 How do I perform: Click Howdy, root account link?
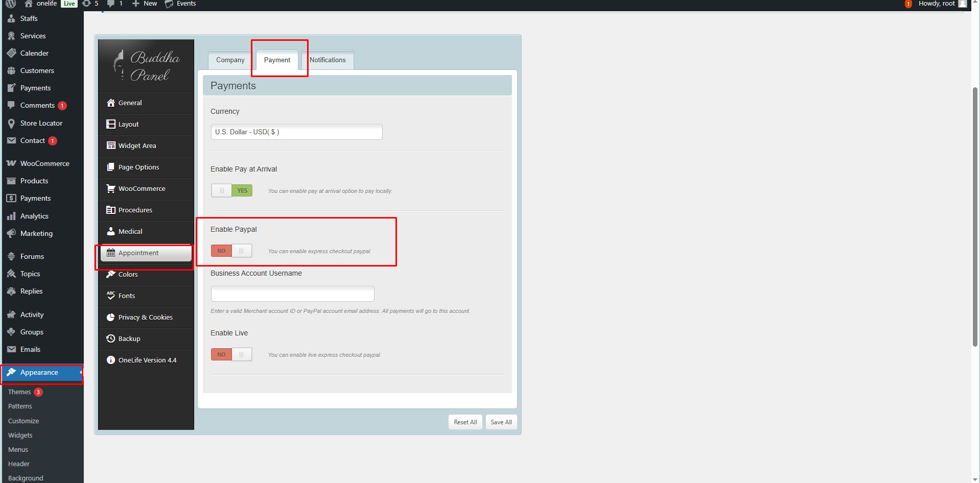click(x=942, y=4)
